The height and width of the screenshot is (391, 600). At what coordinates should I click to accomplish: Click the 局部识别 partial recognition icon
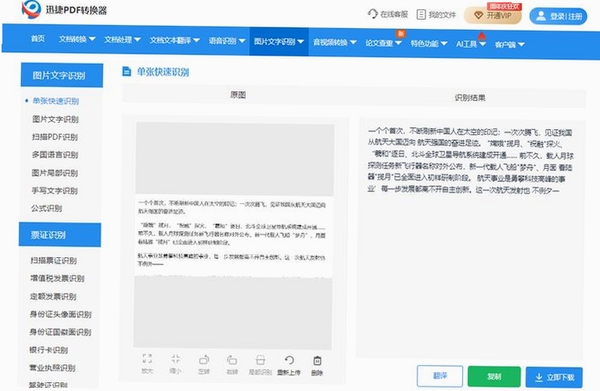pos(261,365)
